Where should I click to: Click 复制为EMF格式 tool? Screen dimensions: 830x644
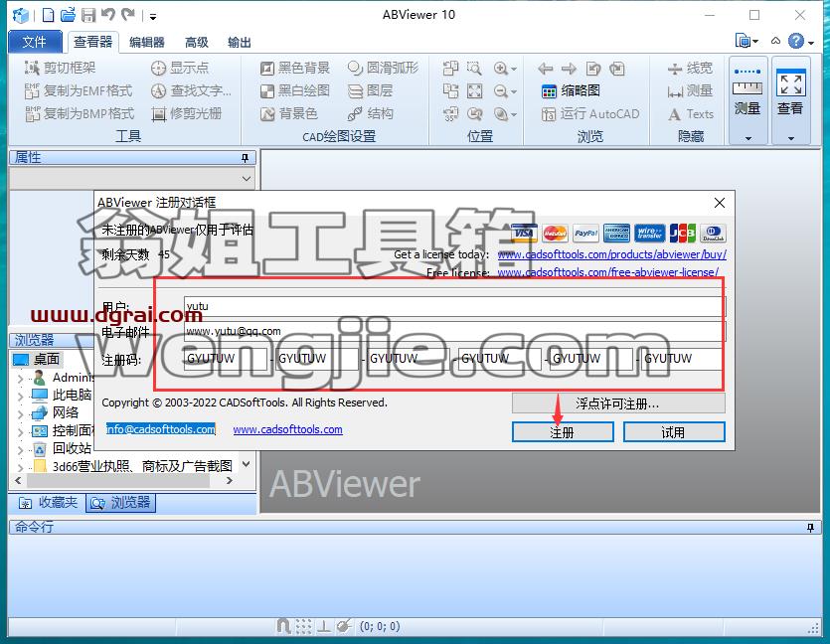79,91
